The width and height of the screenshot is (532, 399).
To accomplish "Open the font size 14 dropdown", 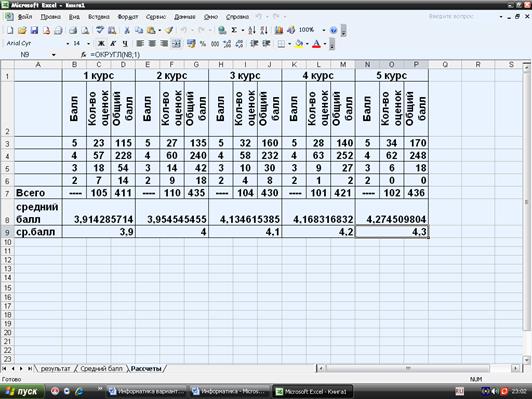I will click(89, 44).
